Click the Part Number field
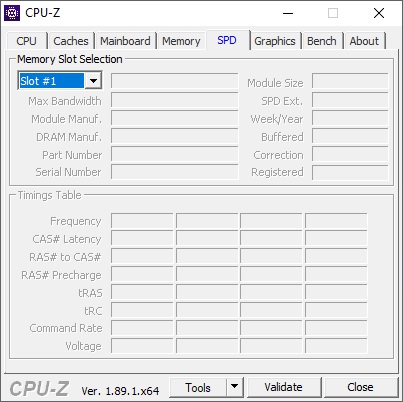 (175, 155)
